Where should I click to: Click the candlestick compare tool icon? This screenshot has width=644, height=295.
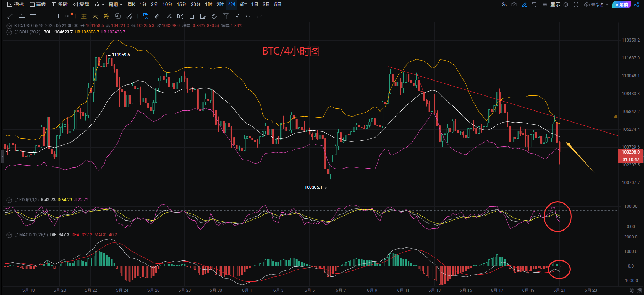click(x=180, y=16)
